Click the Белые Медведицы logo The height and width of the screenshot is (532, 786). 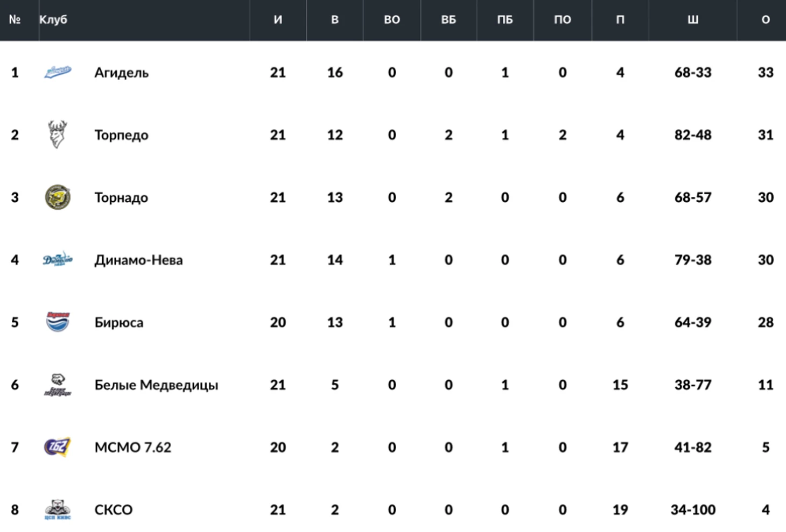click(x=58, y=385)
